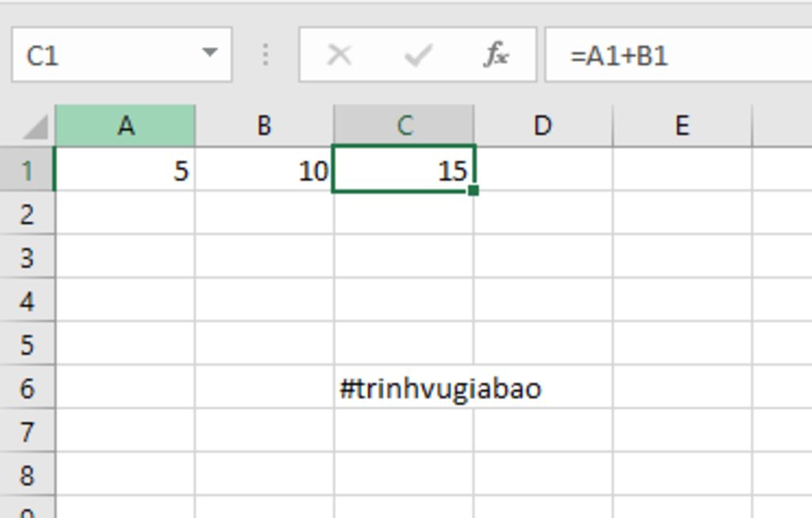The height and width of the screenshot is (518, 812).
Task: Select column A header
Action: tap(125, 126)
